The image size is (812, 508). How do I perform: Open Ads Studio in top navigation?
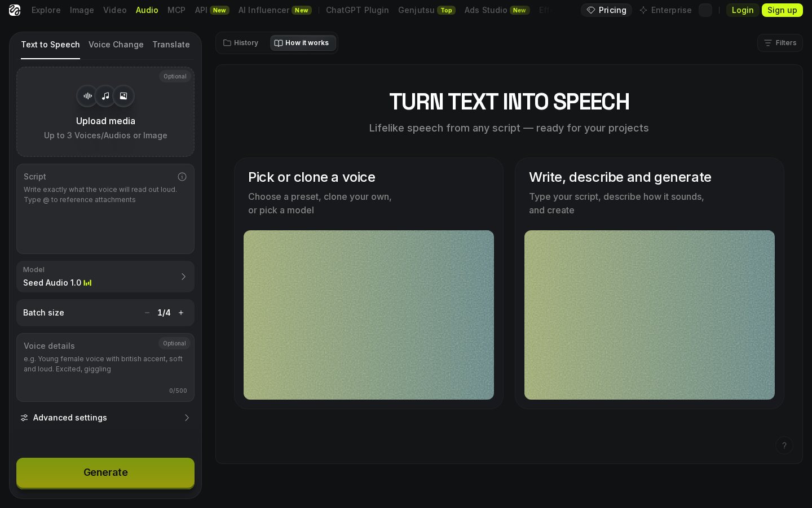(497, 10)
